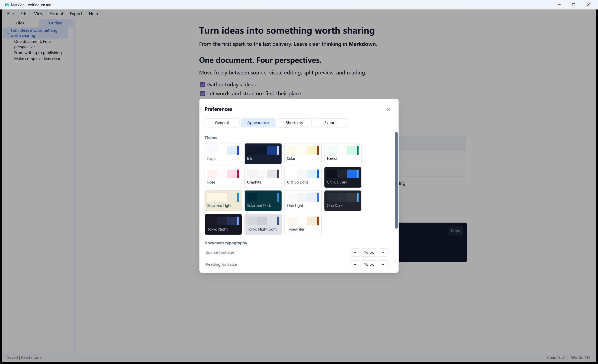
Task: Select the One Dark theme
Action: (x=343, y=201)
